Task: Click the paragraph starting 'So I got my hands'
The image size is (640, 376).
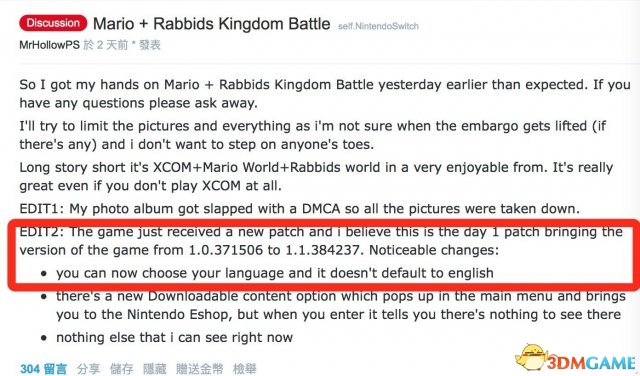Action: (x=325, y=93)
